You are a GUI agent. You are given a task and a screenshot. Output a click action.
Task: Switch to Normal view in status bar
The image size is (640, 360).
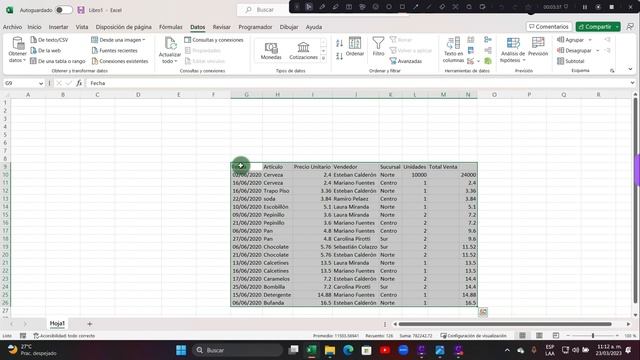click(x=522, y=336)
